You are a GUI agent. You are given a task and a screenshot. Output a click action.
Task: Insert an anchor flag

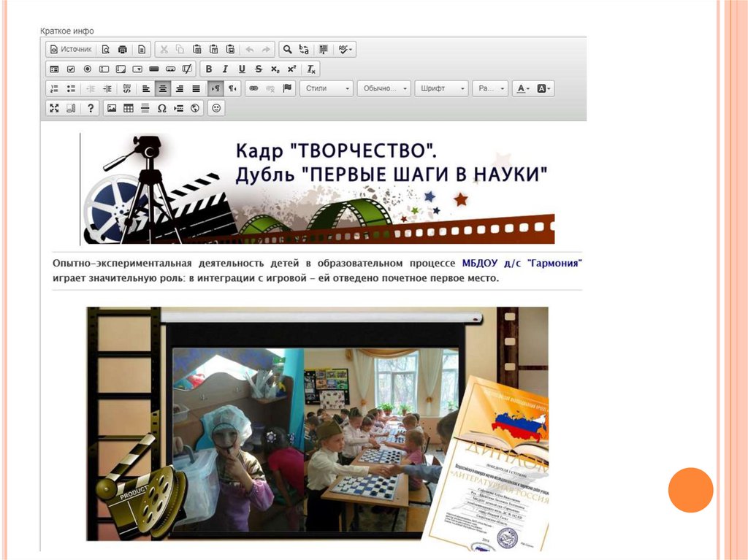(x=287, y=88)
